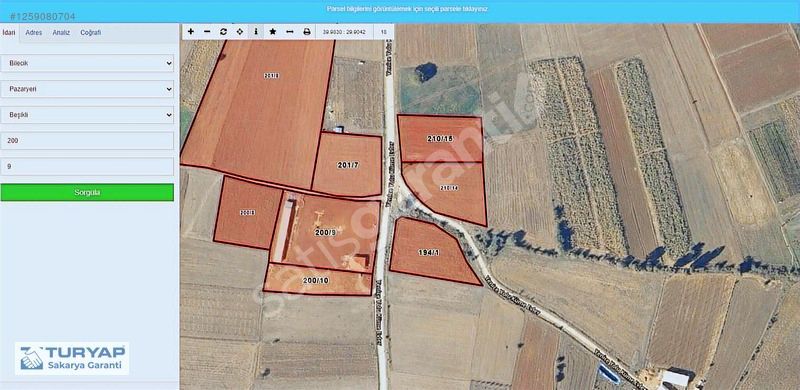This screenshot has height=390, width=800.
Task: Focus the block number field showing 200
Action: click(87, 140)
